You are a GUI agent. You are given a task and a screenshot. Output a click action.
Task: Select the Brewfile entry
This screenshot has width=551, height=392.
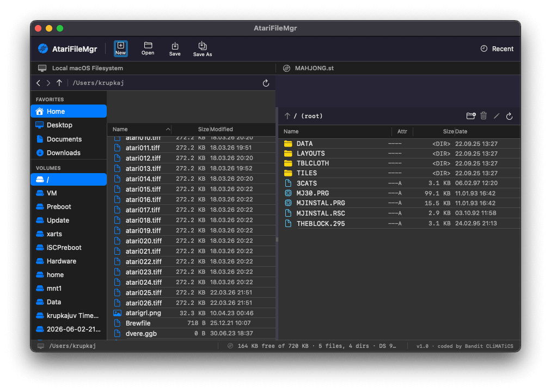coord(192,323)
